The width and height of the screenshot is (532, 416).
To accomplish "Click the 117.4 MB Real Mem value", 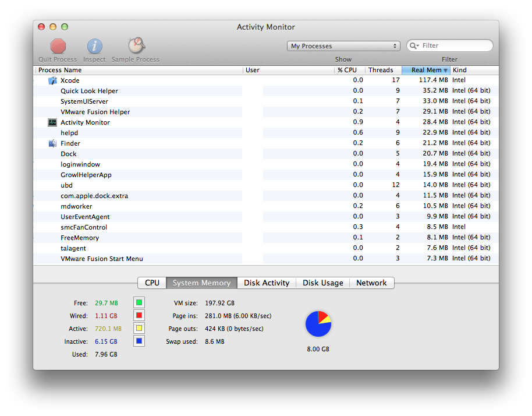I will 433,80.
